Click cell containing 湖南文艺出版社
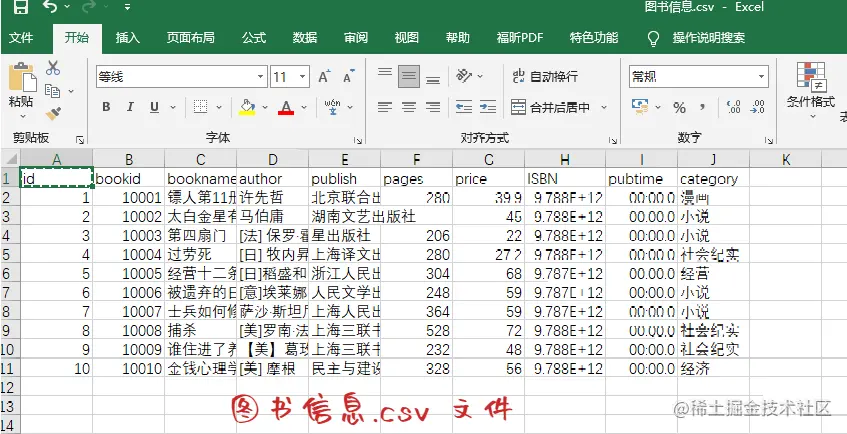 [x=345, y=217]
